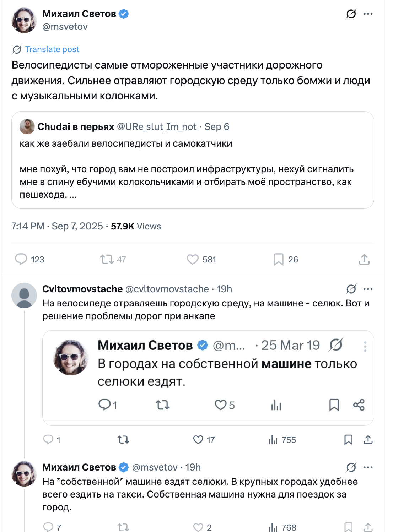This screenshot has height=532, width=393.
Task: Open Cvltovmovstache profile avatar
Action: coord(24,295)
